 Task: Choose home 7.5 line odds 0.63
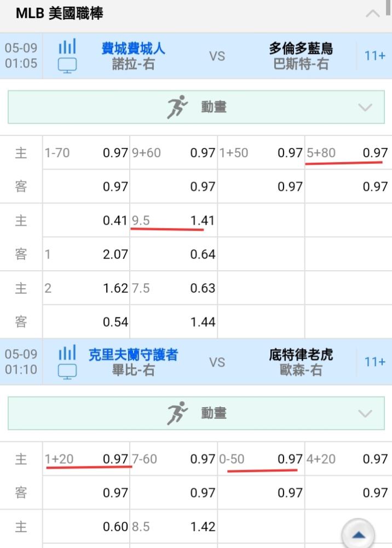click(x=174, y=288)
